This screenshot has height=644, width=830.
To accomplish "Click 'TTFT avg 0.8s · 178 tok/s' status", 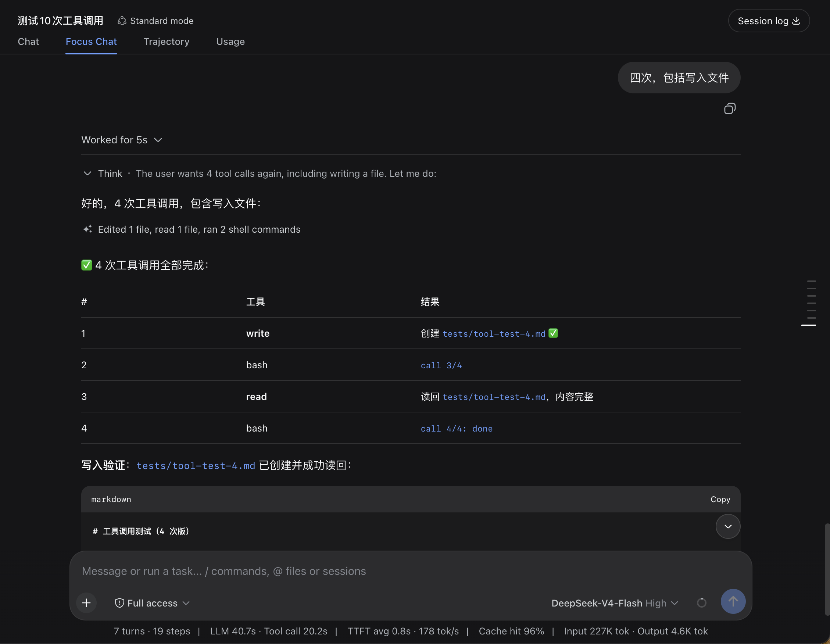I will (403, 631).
